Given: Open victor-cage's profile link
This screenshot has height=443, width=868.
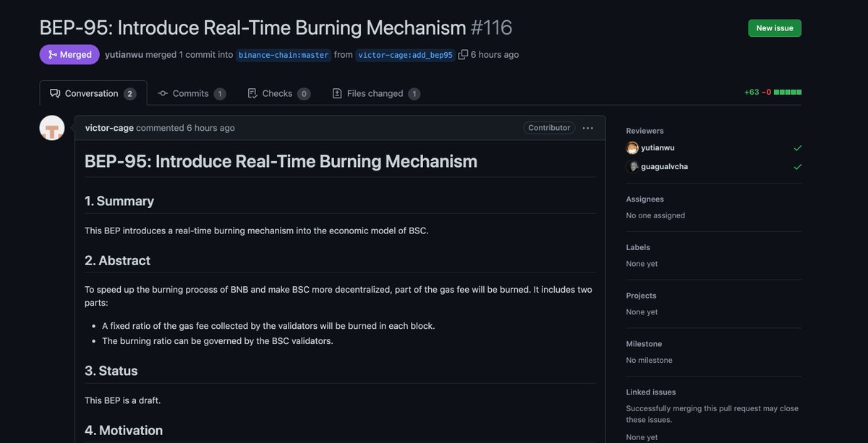Looking at the screenshot, I should [x=109, y=126].
